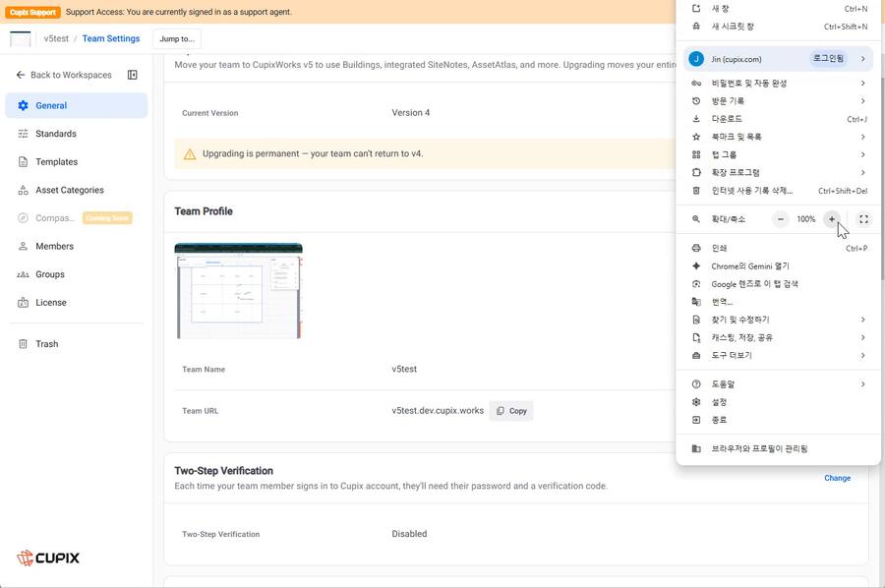Click Change for Two-Step Verification
The height and width of the screenshot is (588, 885).
coord(837,478)
